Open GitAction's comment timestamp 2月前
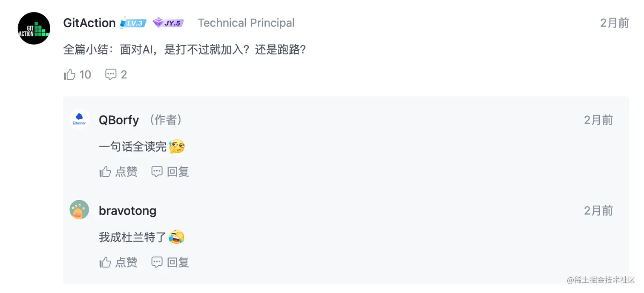 tap(614, 23)
